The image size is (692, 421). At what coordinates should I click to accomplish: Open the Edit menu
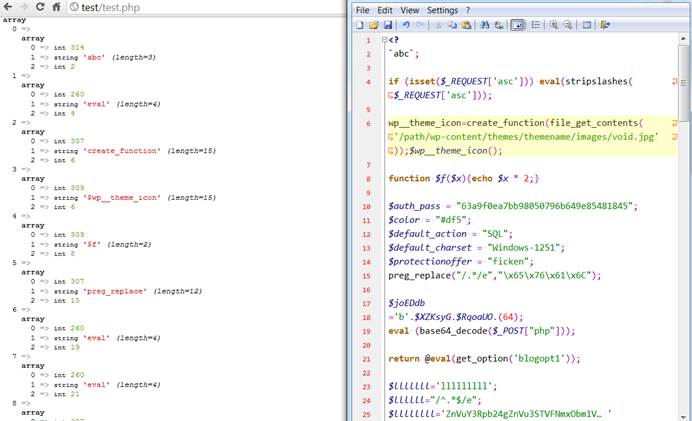click(x=384, y=10)
